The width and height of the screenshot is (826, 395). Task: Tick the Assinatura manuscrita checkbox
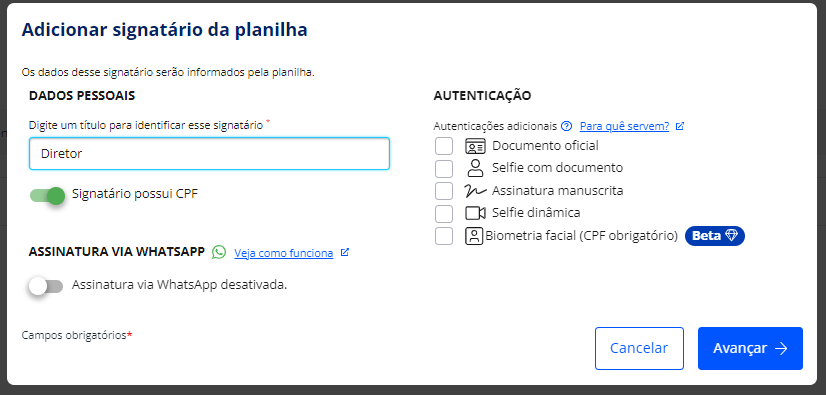[444, 191]
